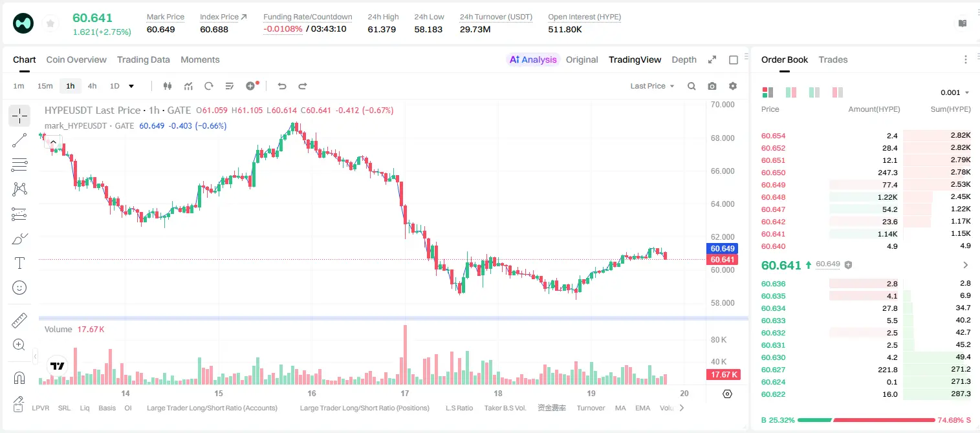Select the ruler measure tool
Image resolution: width=980 pixels, height=433 pixels.
tap(19, 321)
